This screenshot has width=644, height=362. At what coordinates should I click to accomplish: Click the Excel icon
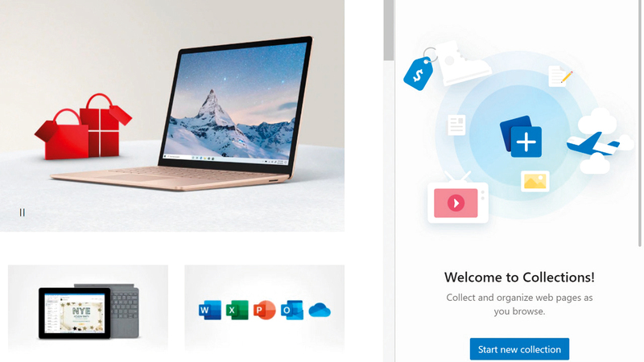pyautogui.click(x=237, y=310)
